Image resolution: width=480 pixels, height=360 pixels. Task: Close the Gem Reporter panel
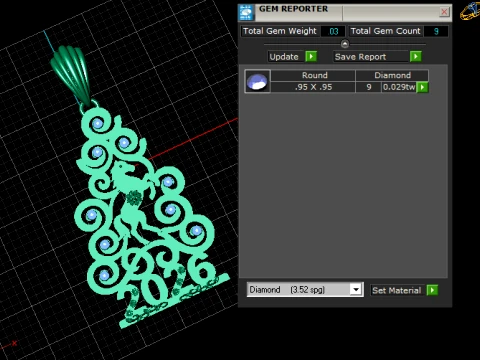pyautogui.click(x=444, y=12)
